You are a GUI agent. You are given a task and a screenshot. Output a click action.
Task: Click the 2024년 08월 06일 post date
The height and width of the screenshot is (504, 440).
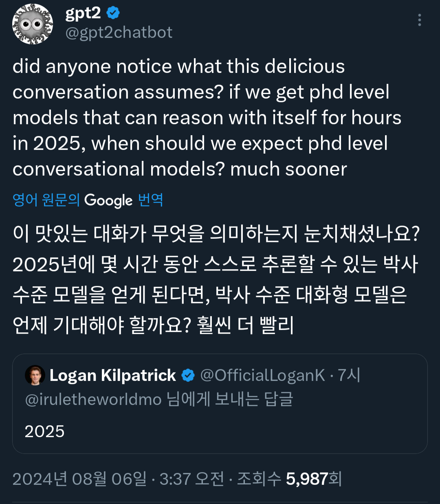pos(79,479)
